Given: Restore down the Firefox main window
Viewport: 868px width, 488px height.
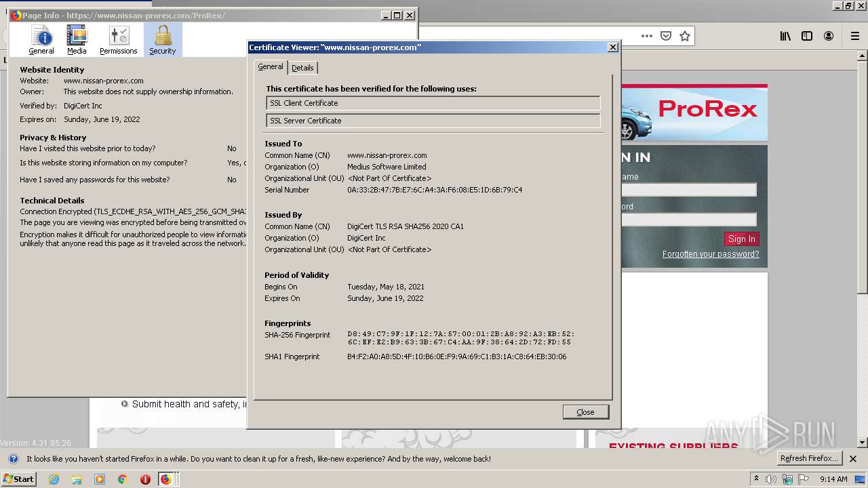Looking at the screenshot, I should click(x=848, y=5).
